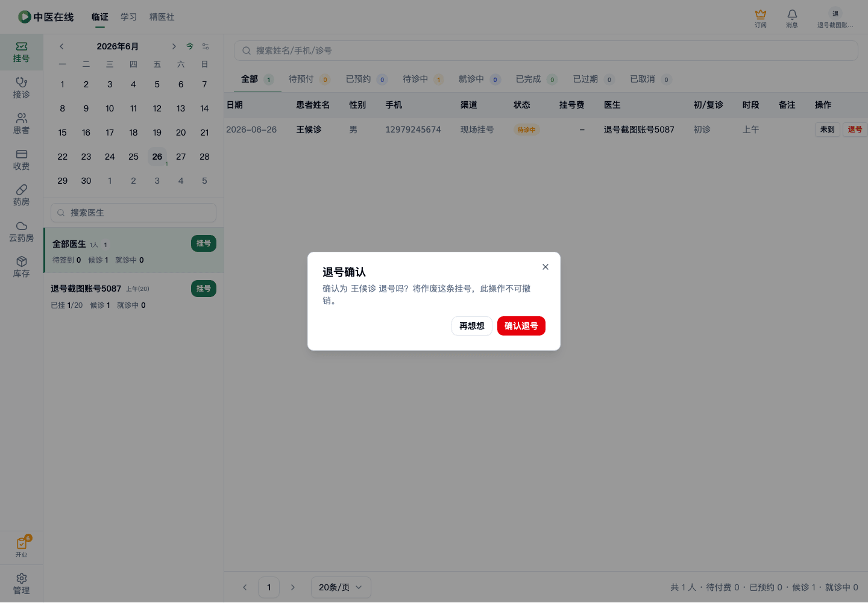Open the 订阅 crown icon

pyautogui.click(x=761, y=18)
